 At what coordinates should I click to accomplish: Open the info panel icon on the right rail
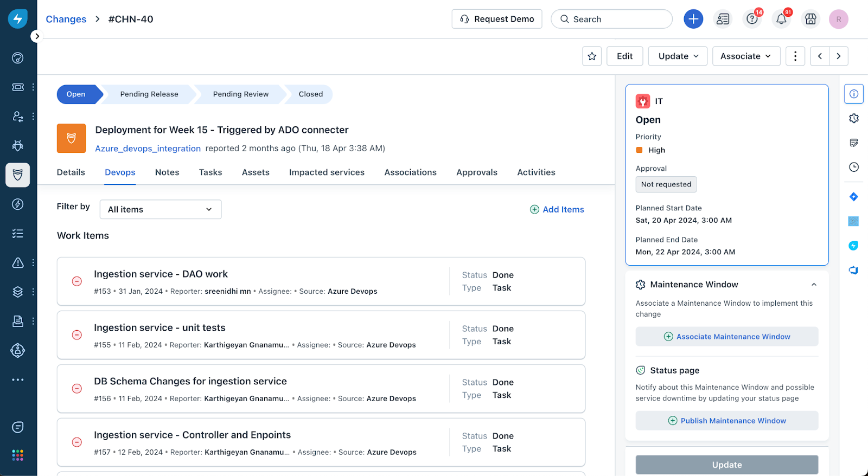coord(854,94)
